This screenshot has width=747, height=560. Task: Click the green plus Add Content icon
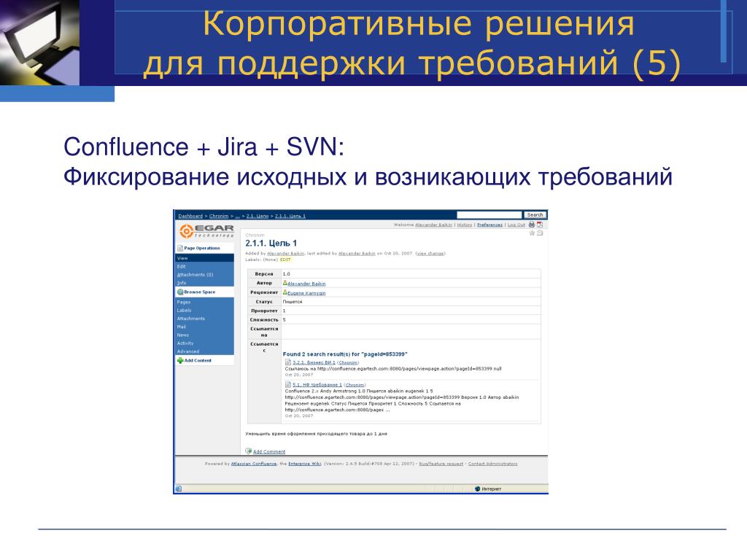[x=180, y=360]
